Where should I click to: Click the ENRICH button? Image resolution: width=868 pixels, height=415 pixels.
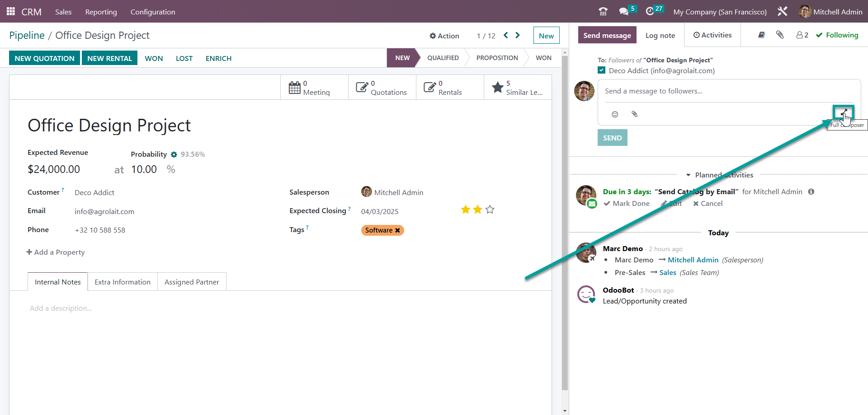[x=218, y=58]
